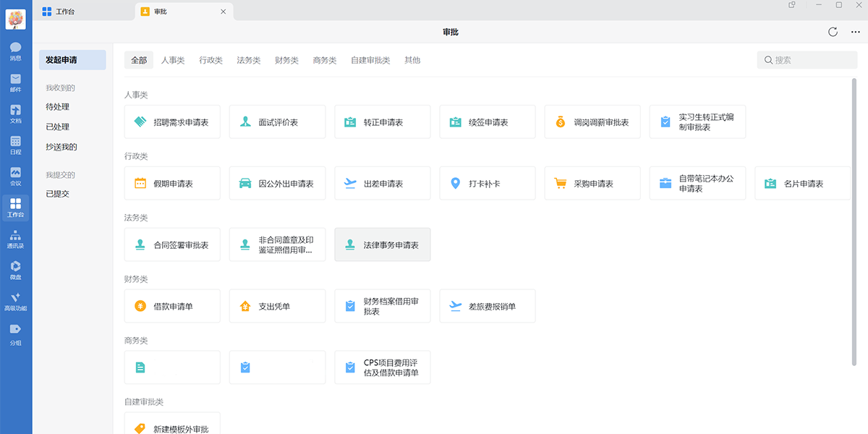Image resolution: width=868 pixels, height=434 pixels.
Task: Open the 日程 calendar sidebar icon
Action: coord(15,145)
